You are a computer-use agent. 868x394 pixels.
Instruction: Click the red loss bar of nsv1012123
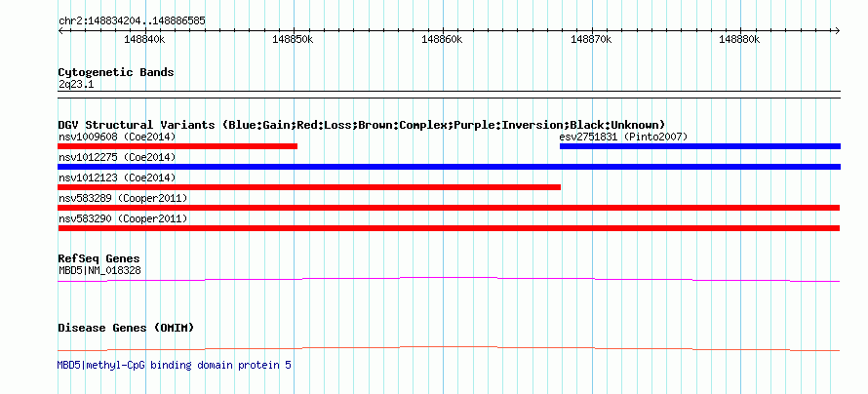309,187
